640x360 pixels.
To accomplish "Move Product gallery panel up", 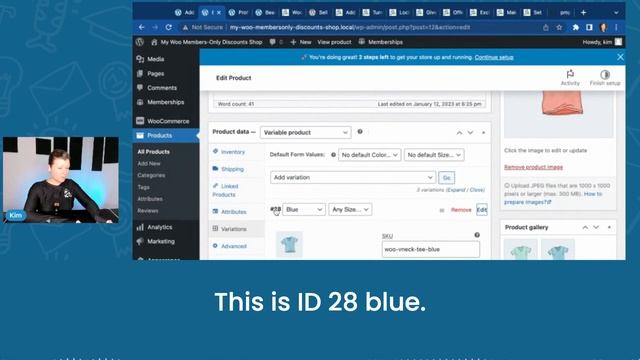I will point(585,227).
